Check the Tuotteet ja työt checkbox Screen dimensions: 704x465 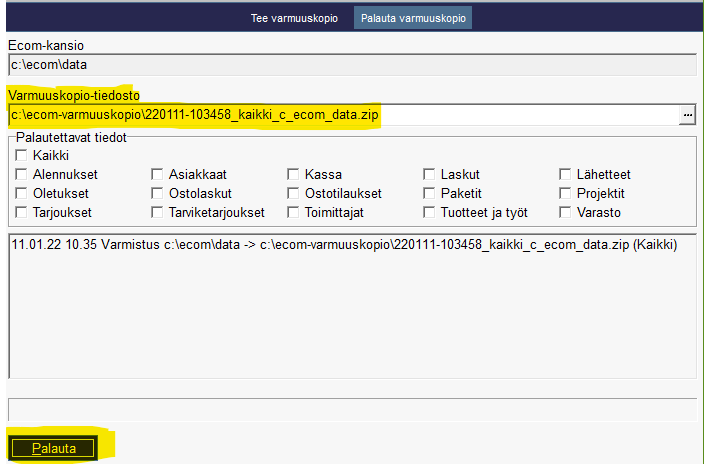tap(429, 212)
